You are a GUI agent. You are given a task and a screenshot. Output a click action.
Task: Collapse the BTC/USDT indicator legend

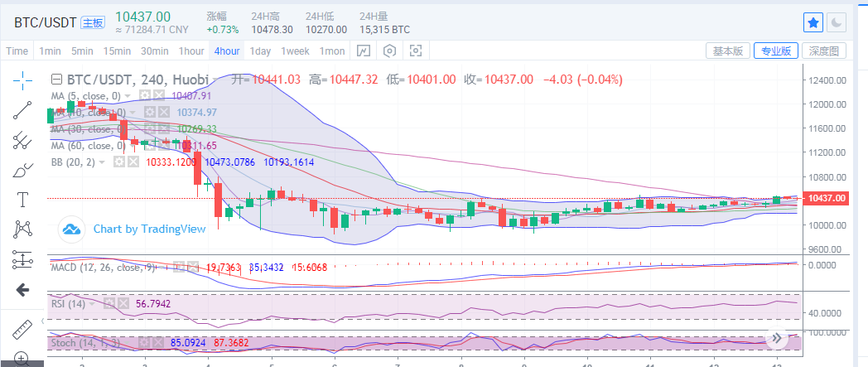(x=56, y=80)
